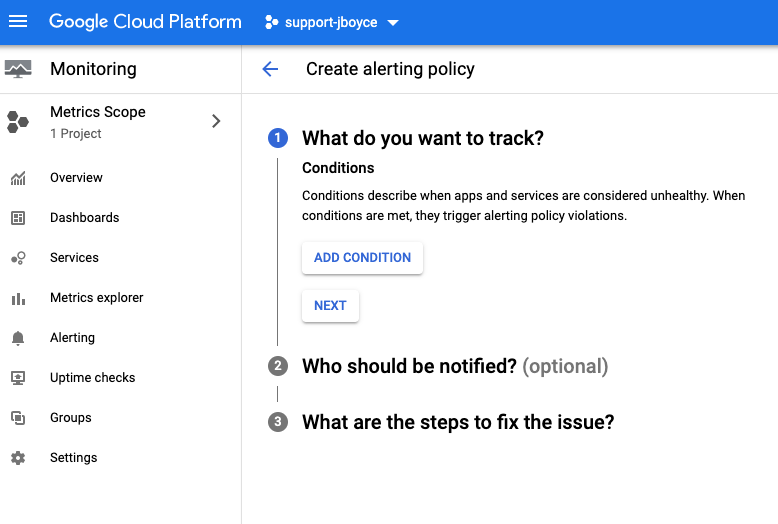778x524 pixels.
Task: Click the Conditions subheading
Action: click(x=338, y=168)
